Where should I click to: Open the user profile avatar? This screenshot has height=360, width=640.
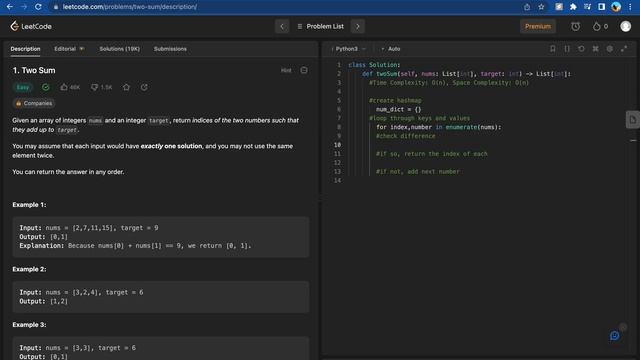[x=625, y=26]
